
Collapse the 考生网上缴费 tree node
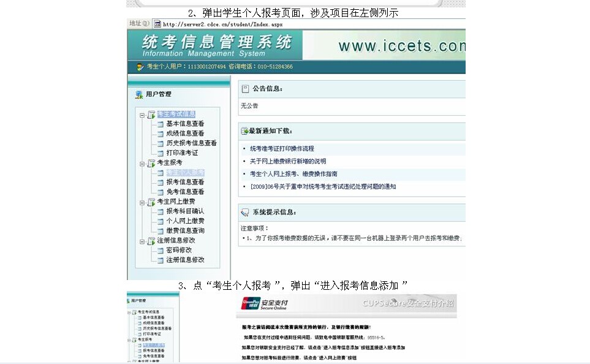[142, 202]
